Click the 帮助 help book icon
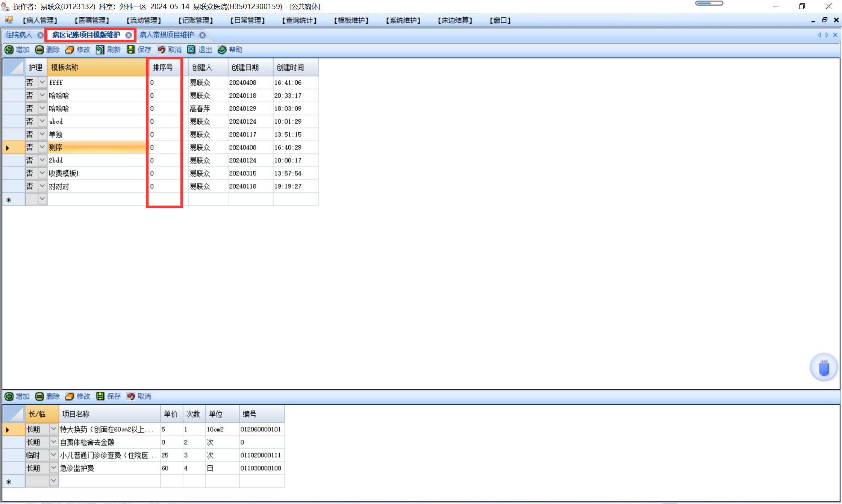Image resolution: width=842 pixels, height=504 pixels. coord(222,50)
